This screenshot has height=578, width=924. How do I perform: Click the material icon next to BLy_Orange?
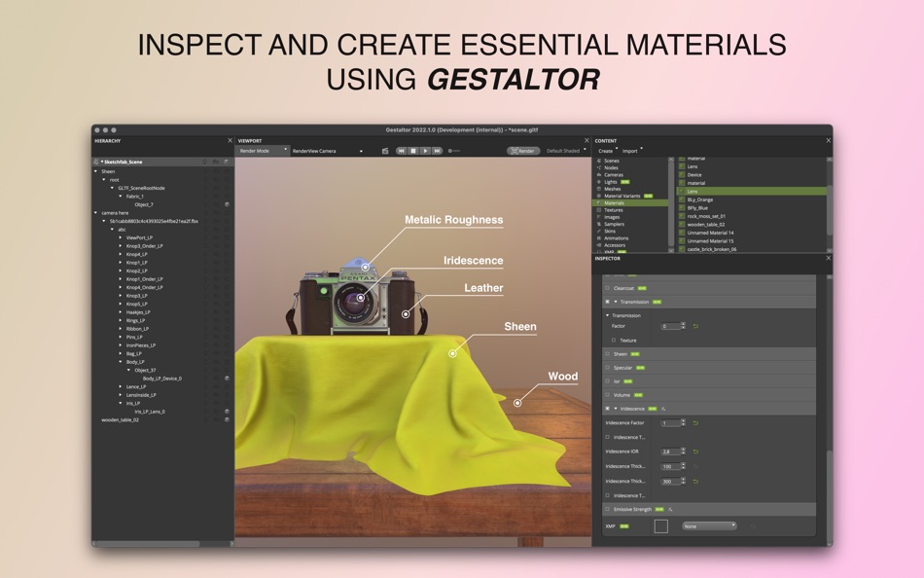click(x=682, y=199)
